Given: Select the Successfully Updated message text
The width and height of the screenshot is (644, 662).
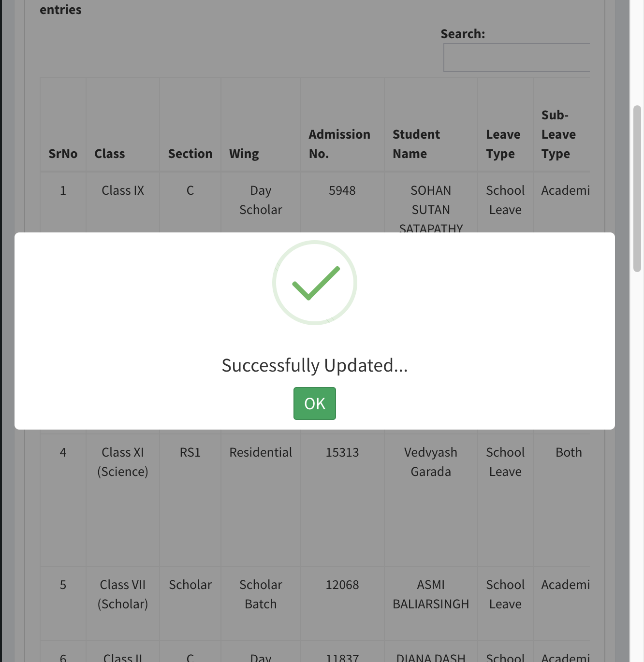Looking at the screenshot, I should pos(315,365).
